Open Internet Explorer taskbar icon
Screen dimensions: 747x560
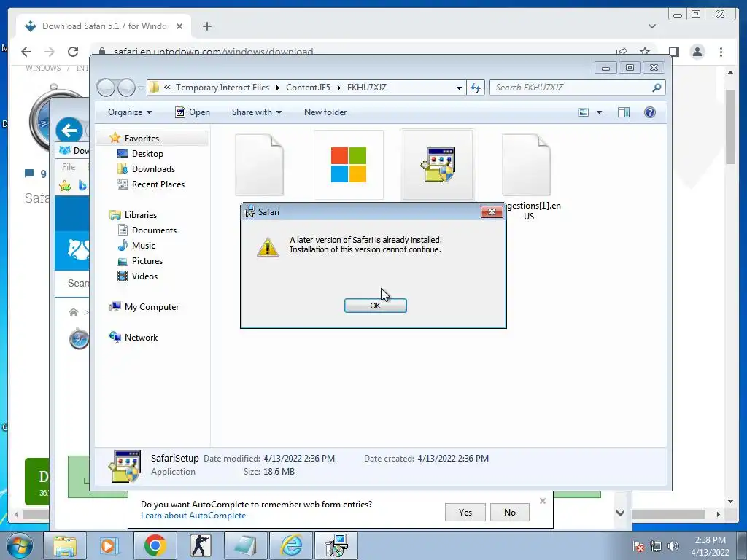tap(291, 545)
